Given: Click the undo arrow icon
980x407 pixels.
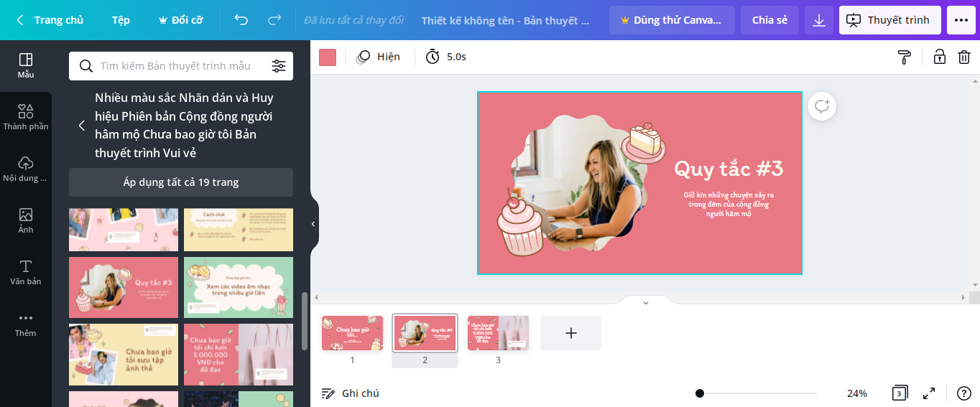Looking at the screenshot, I should pyautogui.click(x=241, y=20).
